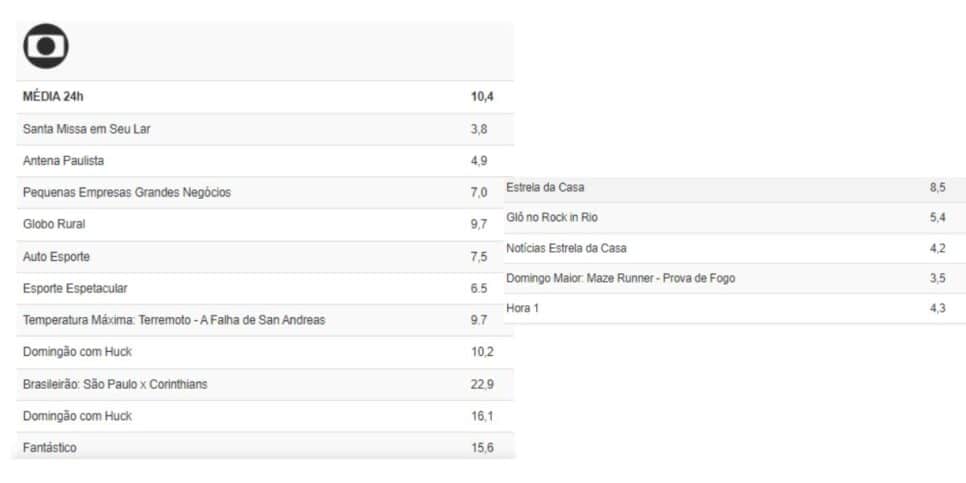
Task: Click the Notícias Estrela da Casa entry
Action: (735, 248)
